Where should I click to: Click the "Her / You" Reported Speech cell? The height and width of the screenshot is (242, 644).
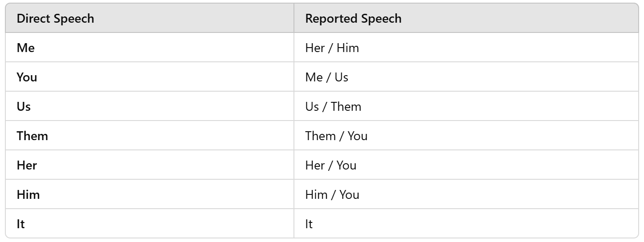tap(330, 165)
